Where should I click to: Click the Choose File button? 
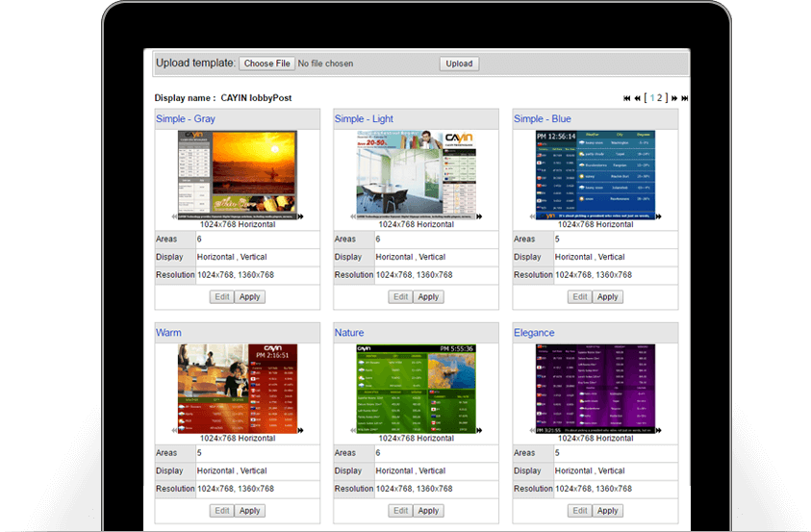point(266,63)
